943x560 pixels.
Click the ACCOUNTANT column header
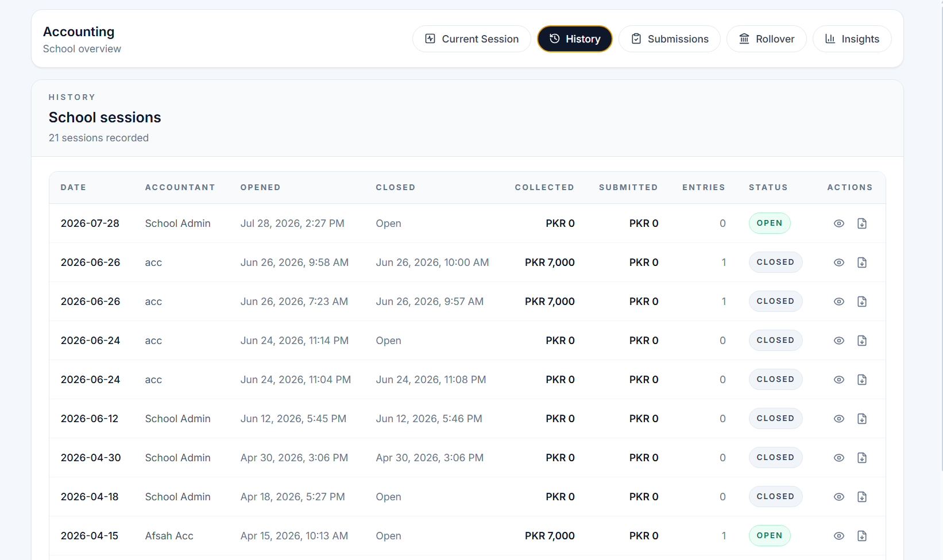[180, 187]
